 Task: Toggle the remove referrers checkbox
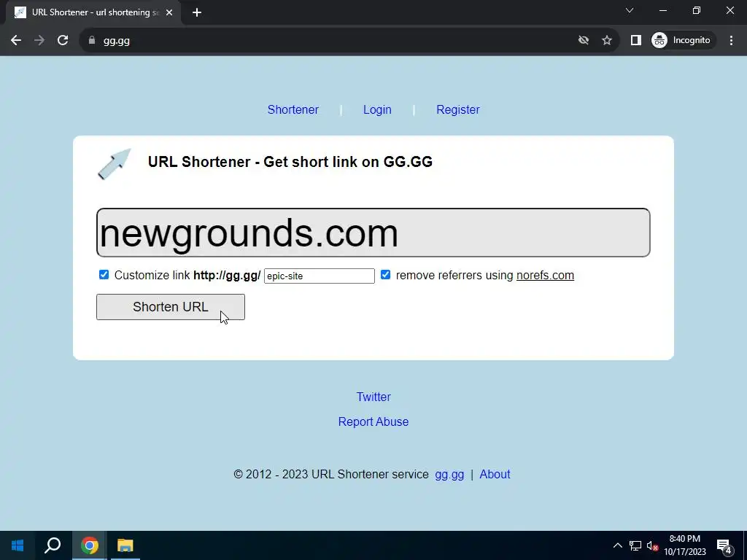[385, 275]
